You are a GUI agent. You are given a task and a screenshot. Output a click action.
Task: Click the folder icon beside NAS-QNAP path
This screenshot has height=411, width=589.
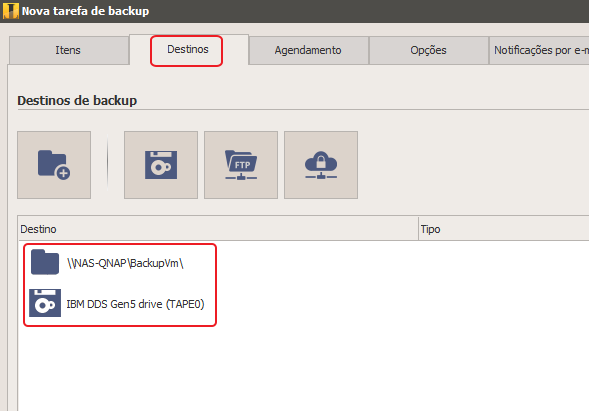[x=45, y=262]
